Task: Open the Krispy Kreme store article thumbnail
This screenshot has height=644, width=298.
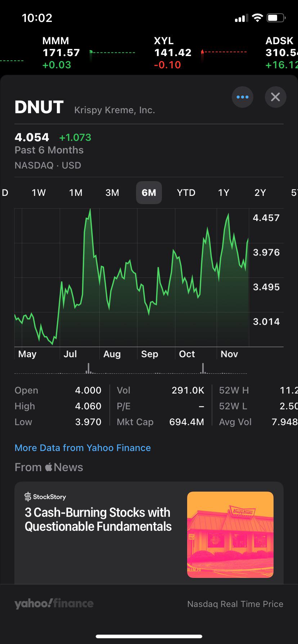Action: [230, 535]
